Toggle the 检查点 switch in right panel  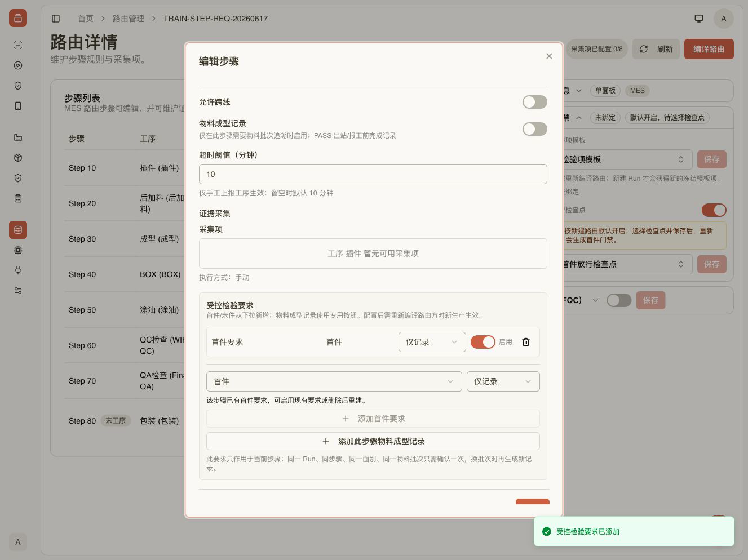[x=714, y=210]
